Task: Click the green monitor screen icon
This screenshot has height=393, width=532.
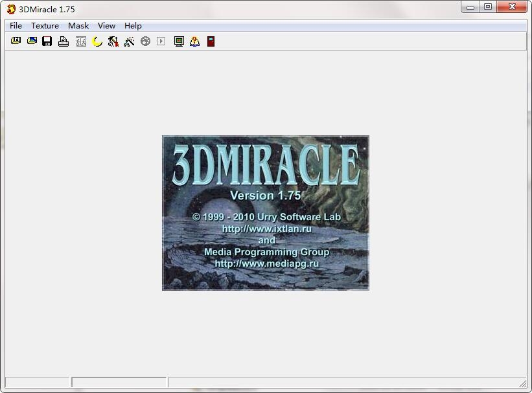Action: 179,41
